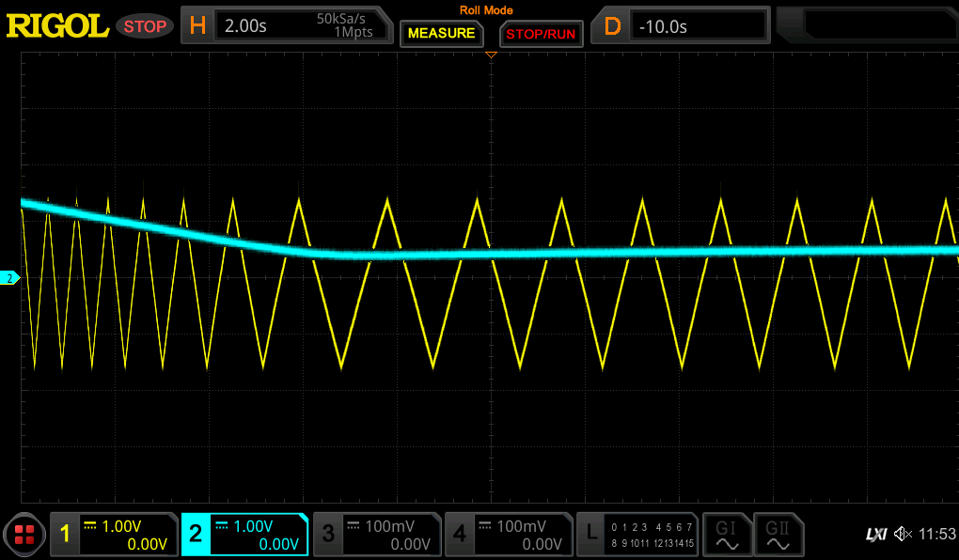Click the RIGOL logo

point(57,26)
